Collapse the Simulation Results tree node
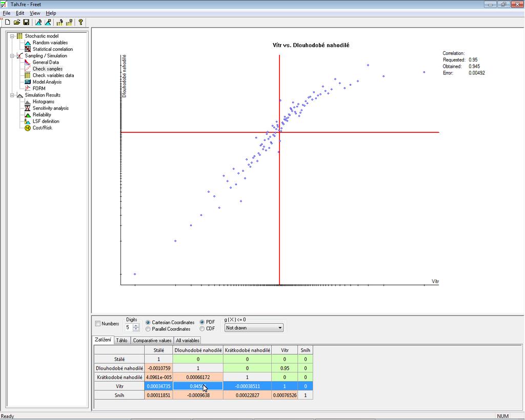The image size is (525, 420). 12,95
